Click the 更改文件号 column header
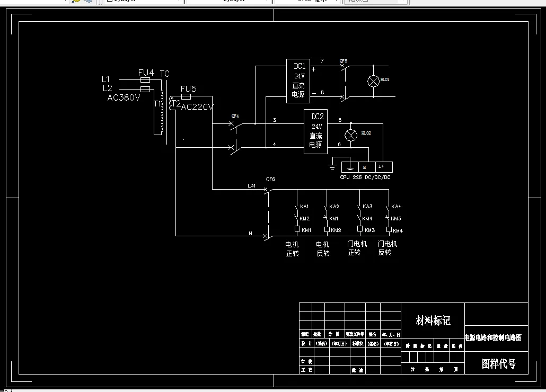Viewport: 546px width, 392px height. (355, 334)
